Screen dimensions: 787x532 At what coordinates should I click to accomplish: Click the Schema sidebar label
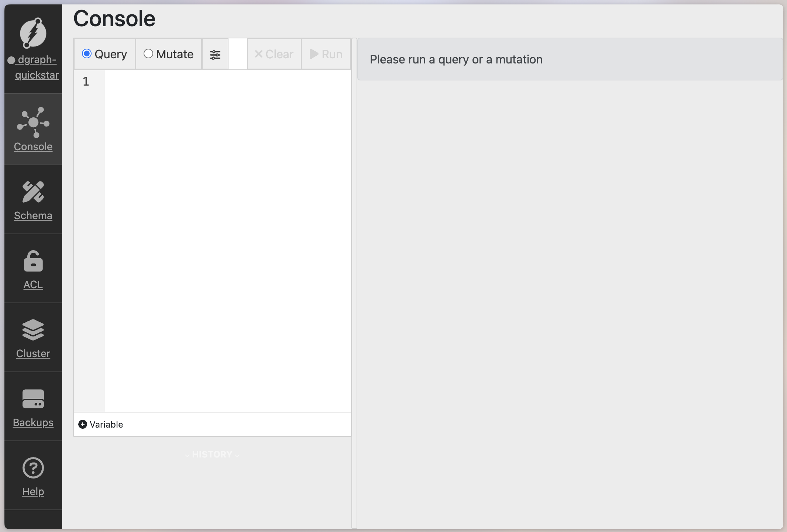(x=33, y=215)
